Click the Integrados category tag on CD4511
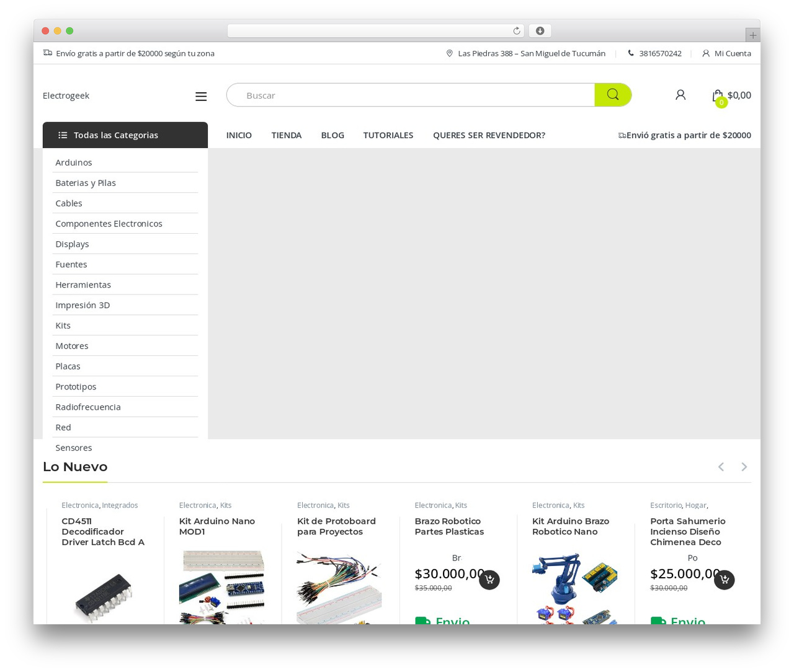 [120, 505]
